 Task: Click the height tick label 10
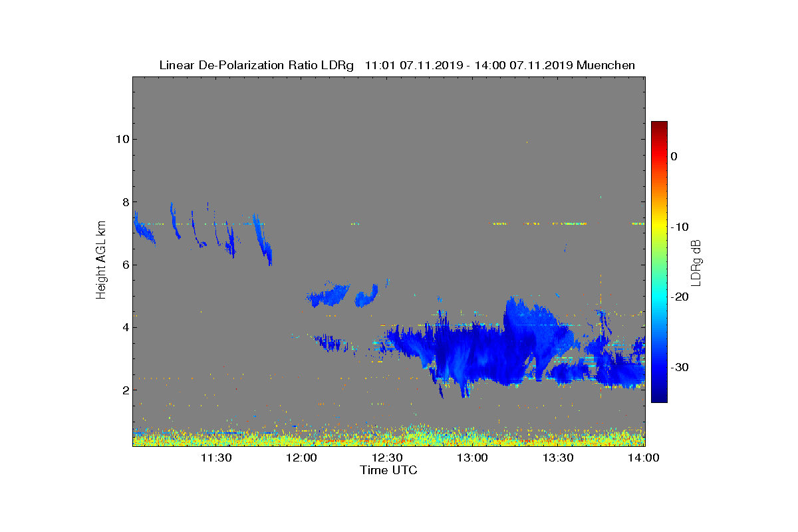(122, 139)
